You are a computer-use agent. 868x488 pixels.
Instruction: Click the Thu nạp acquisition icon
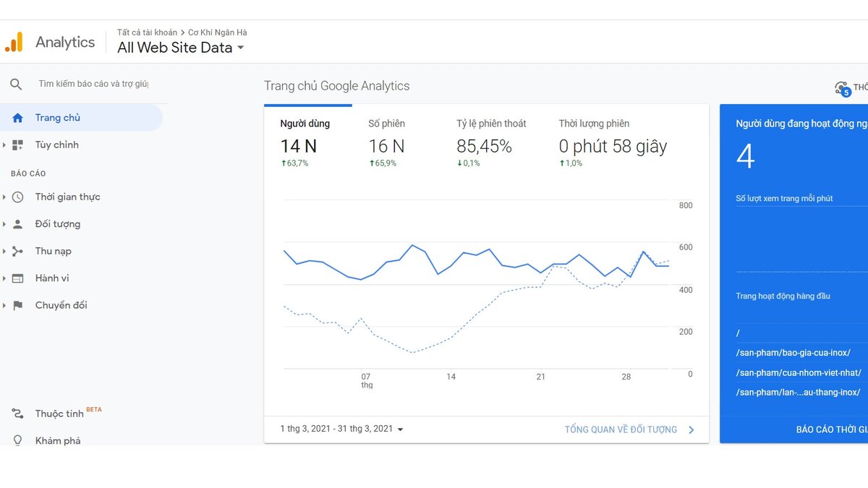(18, 252)
